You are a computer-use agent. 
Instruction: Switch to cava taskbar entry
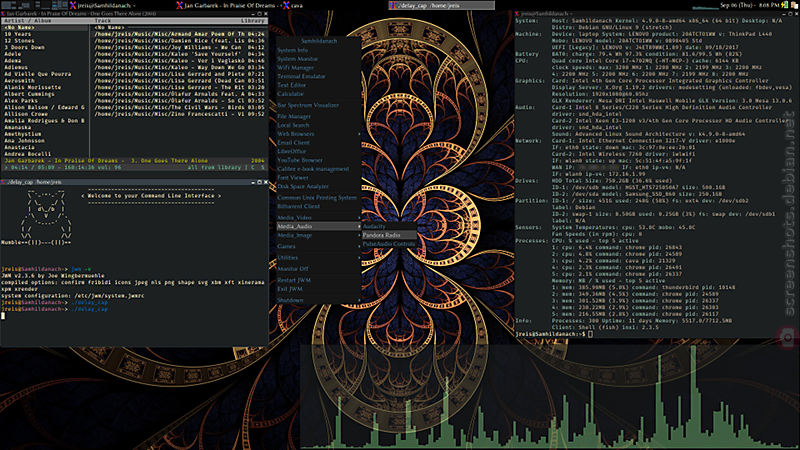point(335,5)
